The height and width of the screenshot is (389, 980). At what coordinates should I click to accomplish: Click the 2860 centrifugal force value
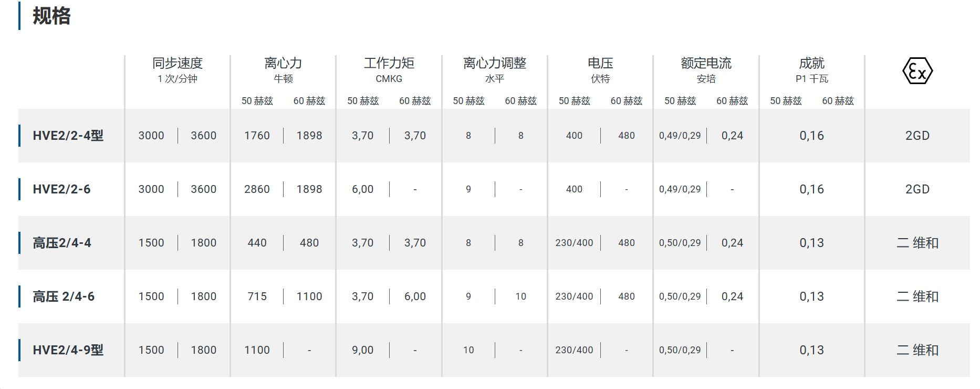[x=257, y=189]
